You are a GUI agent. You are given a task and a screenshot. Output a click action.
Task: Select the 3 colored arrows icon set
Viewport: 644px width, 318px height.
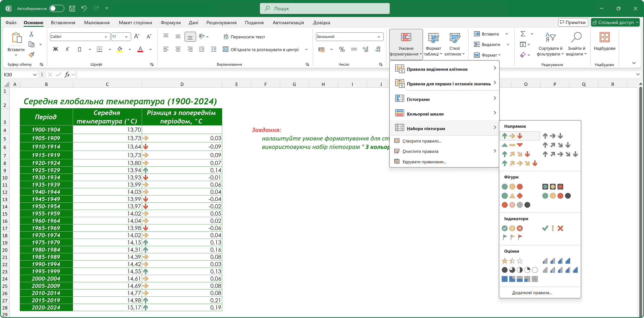(512, 136)
